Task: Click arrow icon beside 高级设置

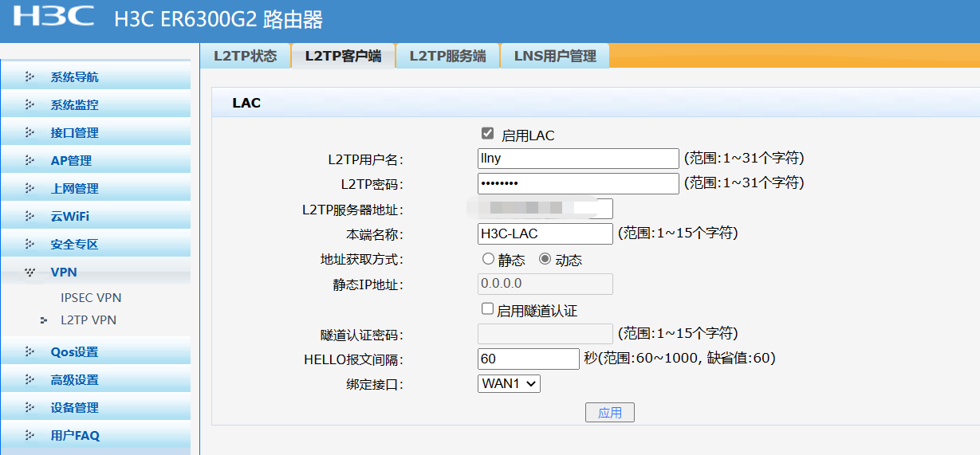Action: pos(30,380)
